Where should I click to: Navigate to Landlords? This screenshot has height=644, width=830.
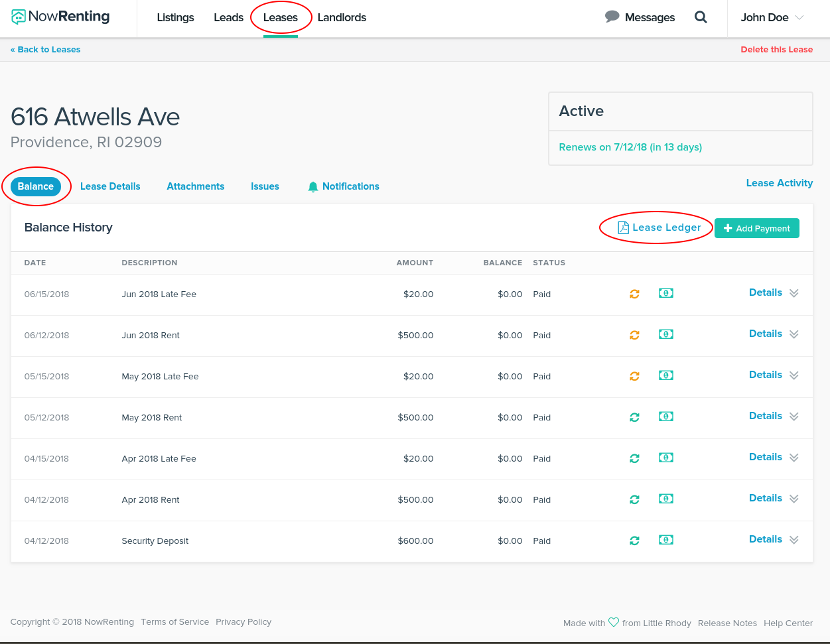coord(342,17)
